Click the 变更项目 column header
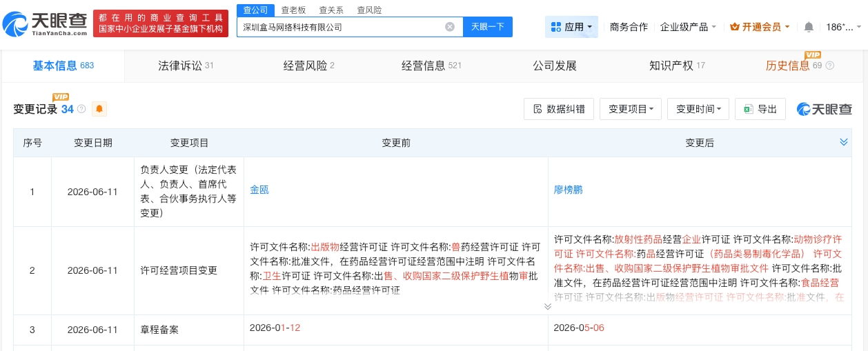Viewport: 868px width, 351px height. click(189, 143)
